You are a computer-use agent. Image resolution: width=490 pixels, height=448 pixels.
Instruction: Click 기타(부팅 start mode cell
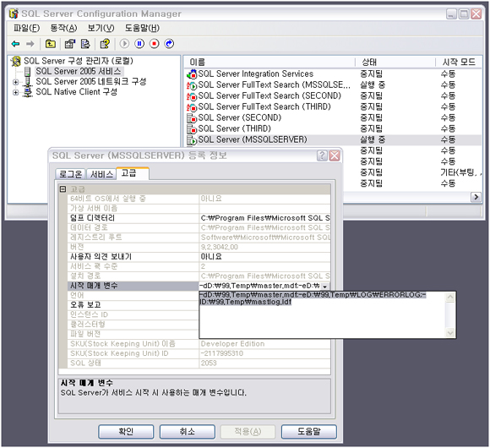click(x=460, y=172)
